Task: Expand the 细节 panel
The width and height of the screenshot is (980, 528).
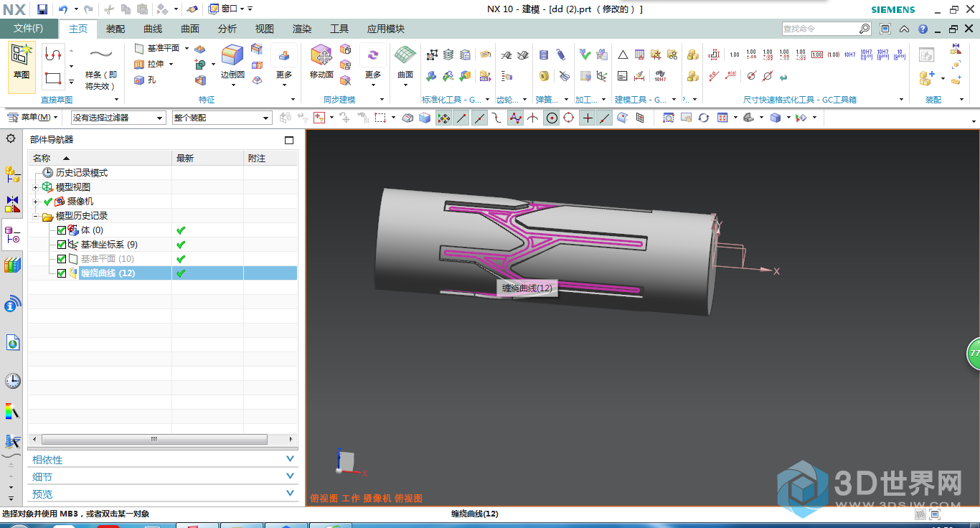Action: point(163,477)
